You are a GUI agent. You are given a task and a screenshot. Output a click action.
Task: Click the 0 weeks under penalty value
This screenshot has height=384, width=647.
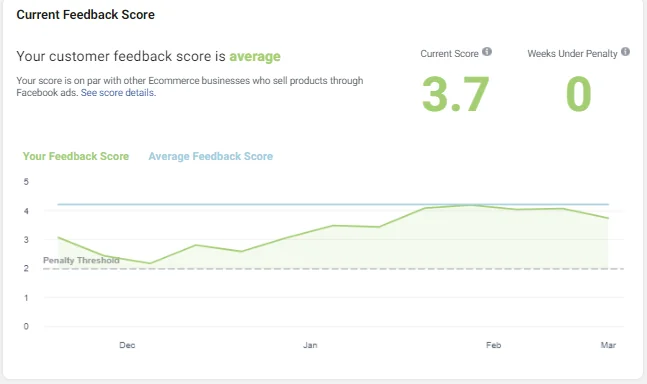point(579,94)
